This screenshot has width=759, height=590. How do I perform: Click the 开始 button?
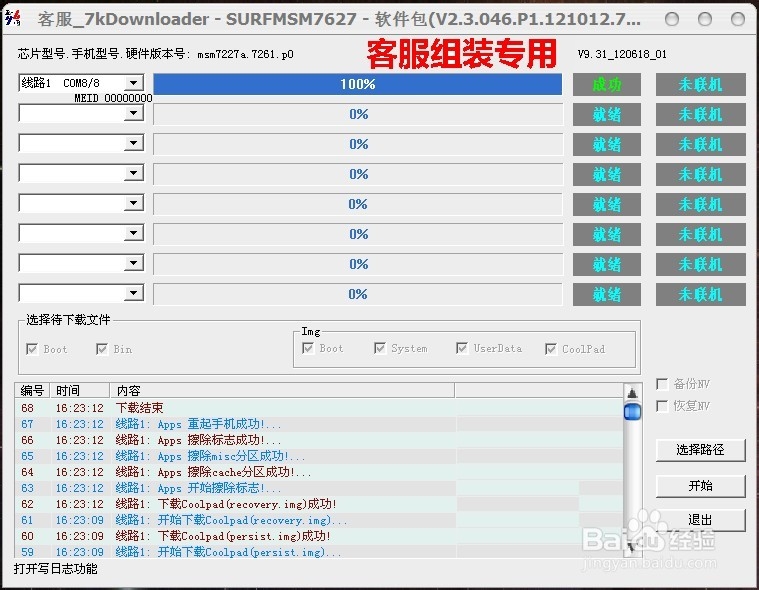coord(700,485)
